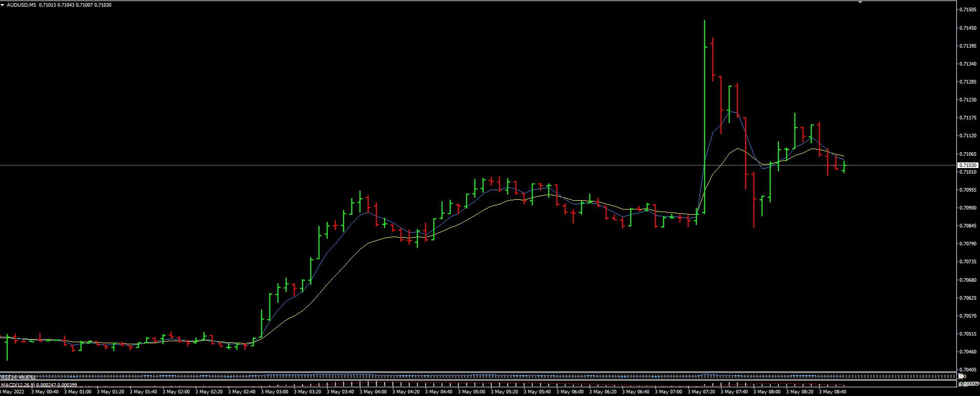
Task: Click time axis label 3 May 02:40
Action: coord(242,392)
